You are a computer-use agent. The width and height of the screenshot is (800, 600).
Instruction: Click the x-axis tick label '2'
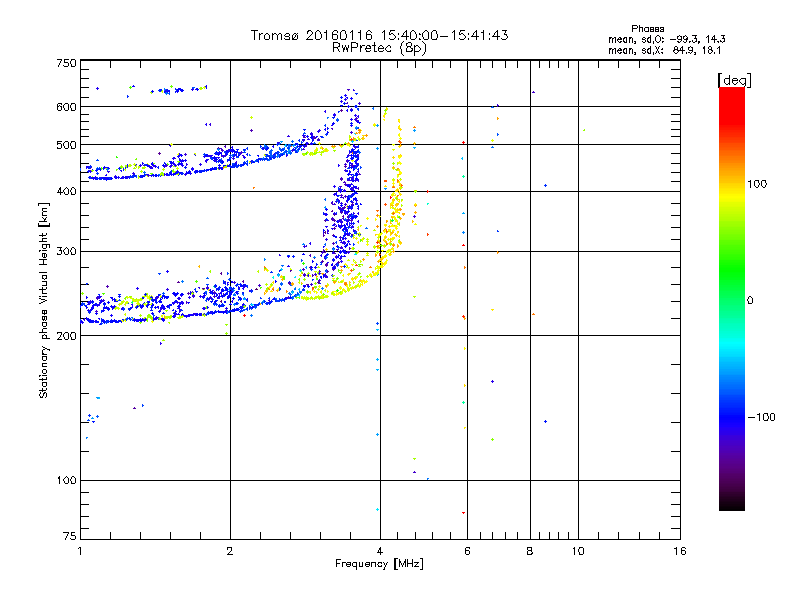pos(230,551)
